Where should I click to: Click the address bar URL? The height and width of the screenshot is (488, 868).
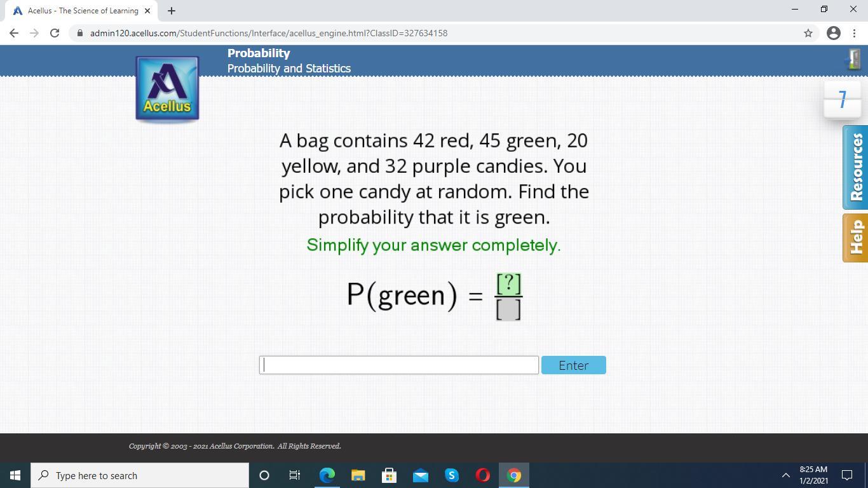click(x=269, y=33)
